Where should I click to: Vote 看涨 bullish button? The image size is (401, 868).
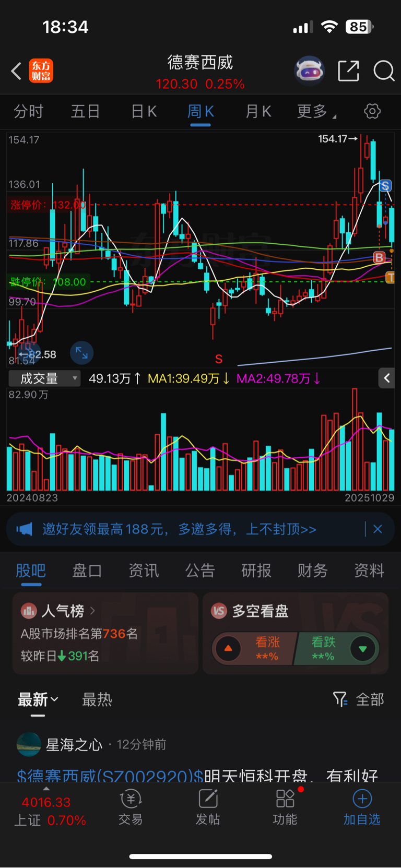254,649
